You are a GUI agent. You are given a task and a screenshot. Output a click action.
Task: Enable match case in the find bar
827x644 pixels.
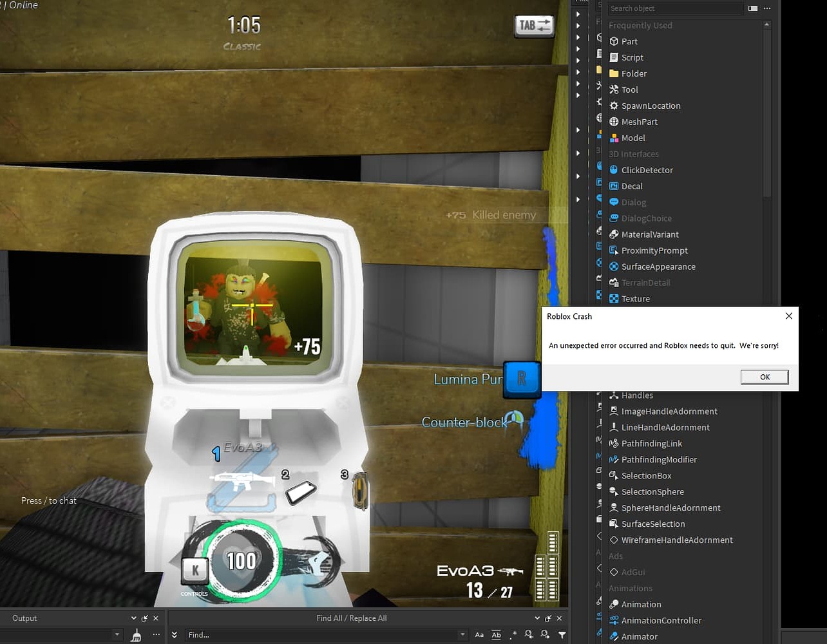pos(479,635)
